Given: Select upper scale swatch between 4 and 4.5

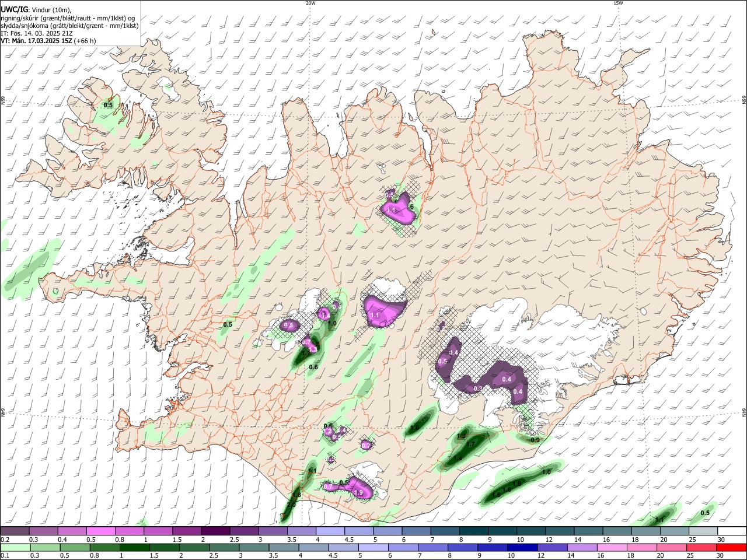Looking at the screenshot, I should tap(329, 531).
